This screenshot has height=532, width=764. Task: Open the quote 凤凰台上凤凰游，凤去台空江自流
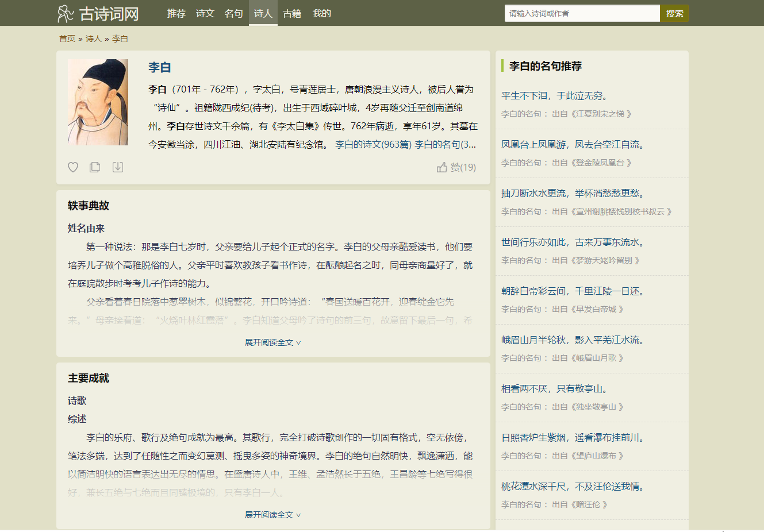tap(573, 145)
